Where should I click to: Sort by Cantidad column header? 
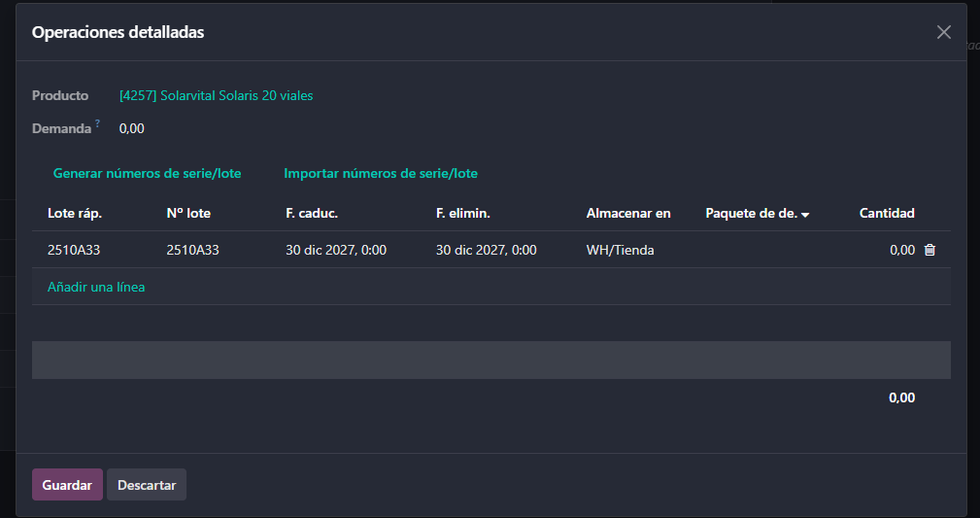[887, 213]
